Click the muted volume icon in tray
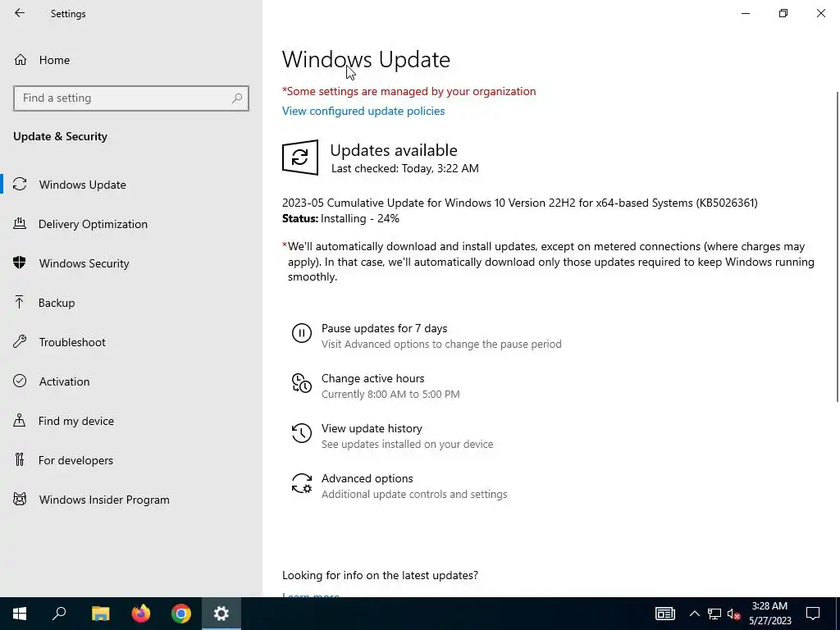 (734, 614)
